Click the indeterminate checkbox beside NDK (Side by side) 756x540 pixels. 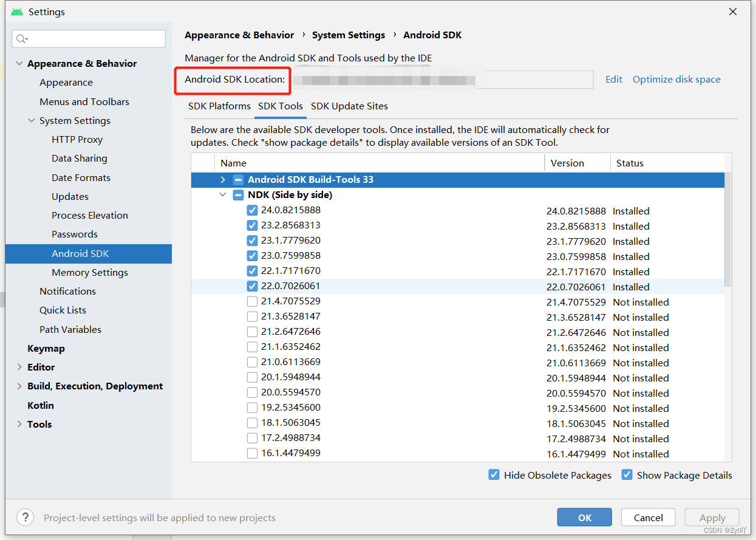click(x=237, y=195)
